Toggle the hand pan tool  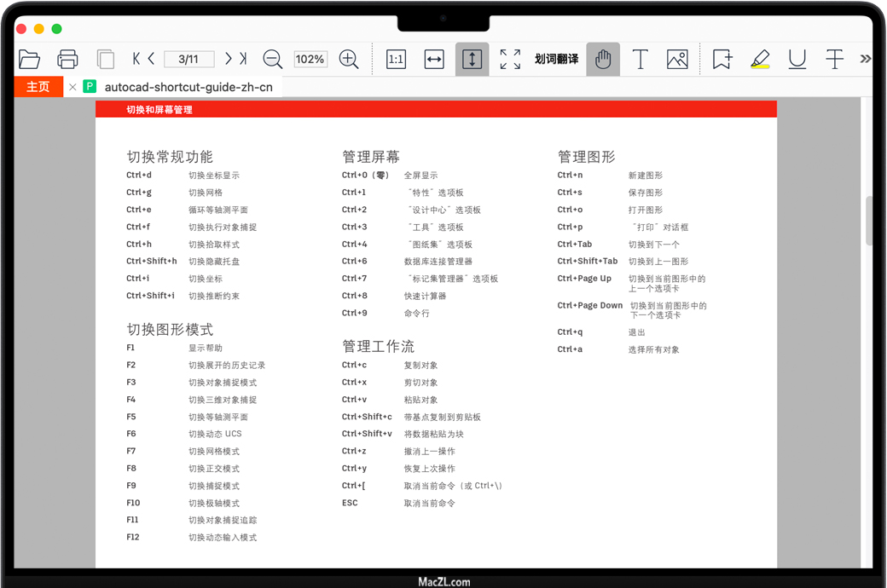[603, 59]
